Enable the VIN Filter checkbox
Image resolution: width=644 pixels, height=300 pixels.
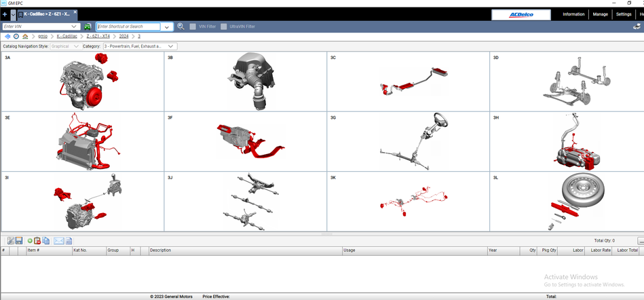coord(193,26)
